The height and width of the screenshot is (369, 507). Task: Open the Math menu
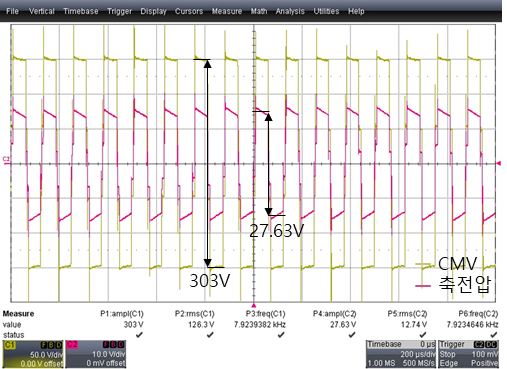pos(259,11)
